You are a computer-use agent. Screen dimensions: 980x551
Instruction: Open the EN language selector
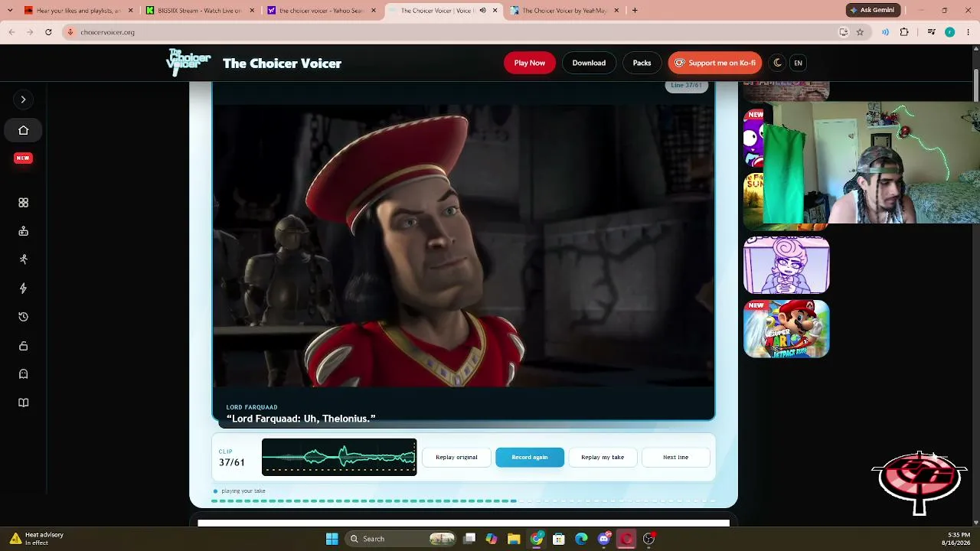(x=798, y=63)
